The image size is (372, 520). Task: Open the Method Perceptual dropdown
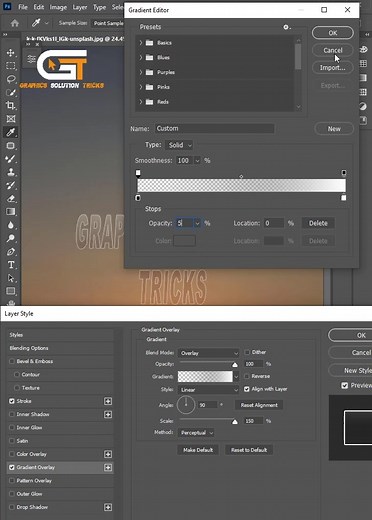point(196,433)
